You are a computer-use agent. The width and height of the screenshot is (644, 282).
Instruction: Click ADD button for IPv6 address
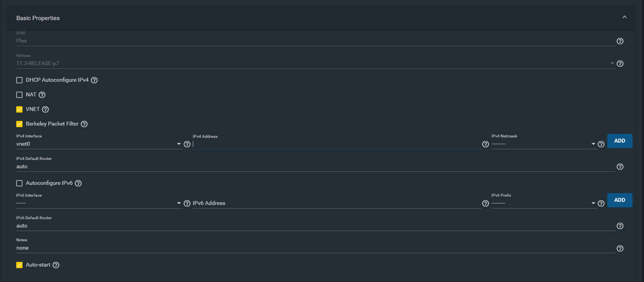pyautogui.click(x=620, y=200)
